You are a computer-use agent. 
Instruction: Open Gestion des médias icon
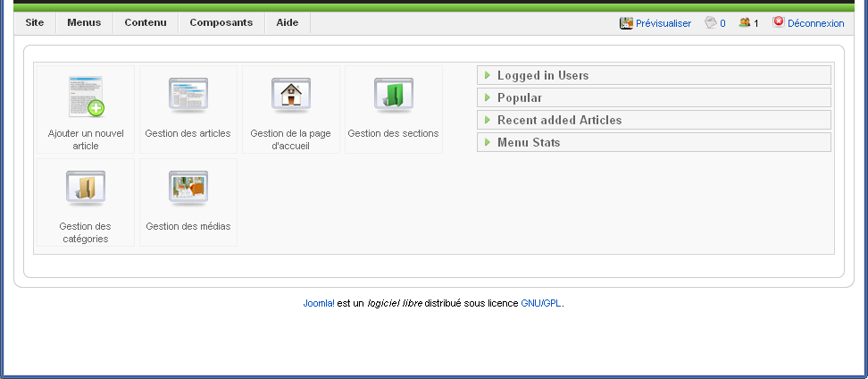pos(188,188)
